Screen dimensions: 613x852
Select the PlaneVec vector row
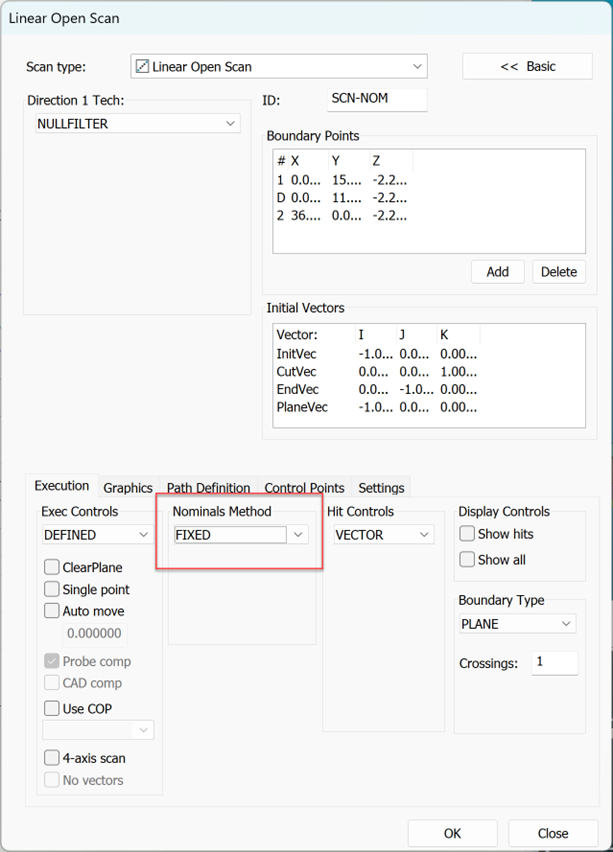click(x=377, y=407)
